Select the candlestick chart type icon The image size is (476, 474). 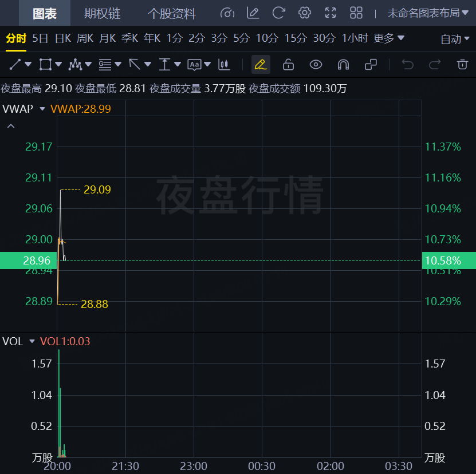tap(224, 64)
